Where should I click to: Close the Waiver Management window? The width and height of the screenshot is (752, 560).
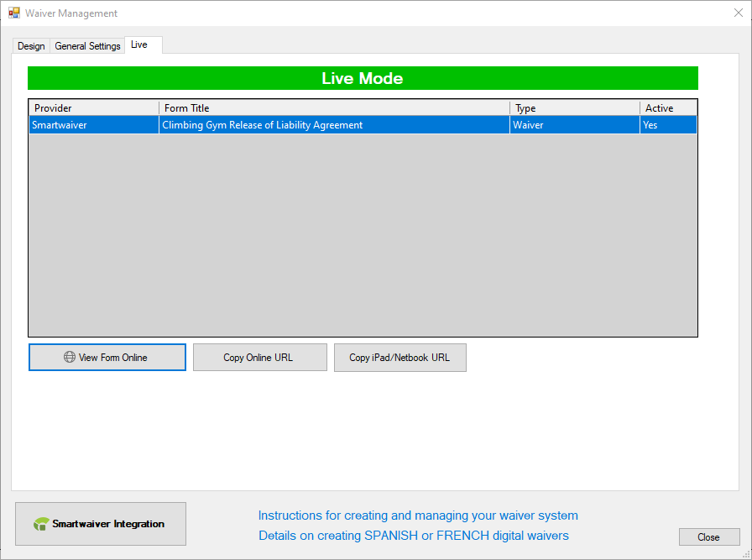point(739,13)
